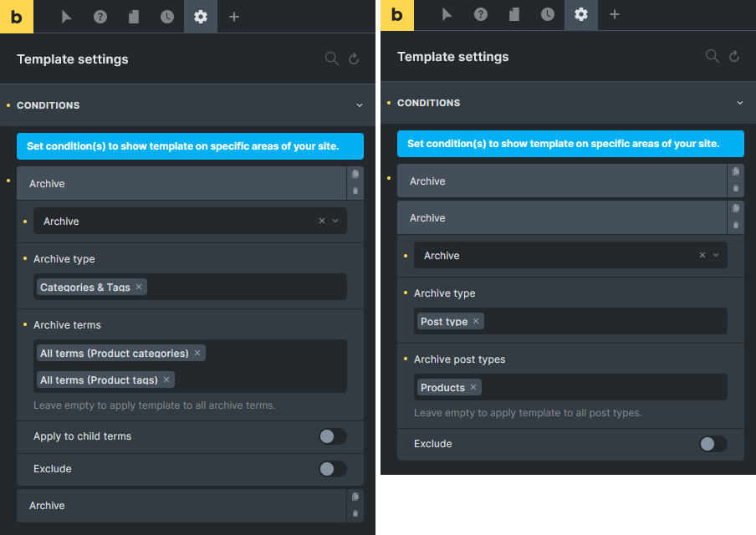
Task: Expand the bottom collapsed Archive condition, left panel
Action: click(x=181, y=506)
